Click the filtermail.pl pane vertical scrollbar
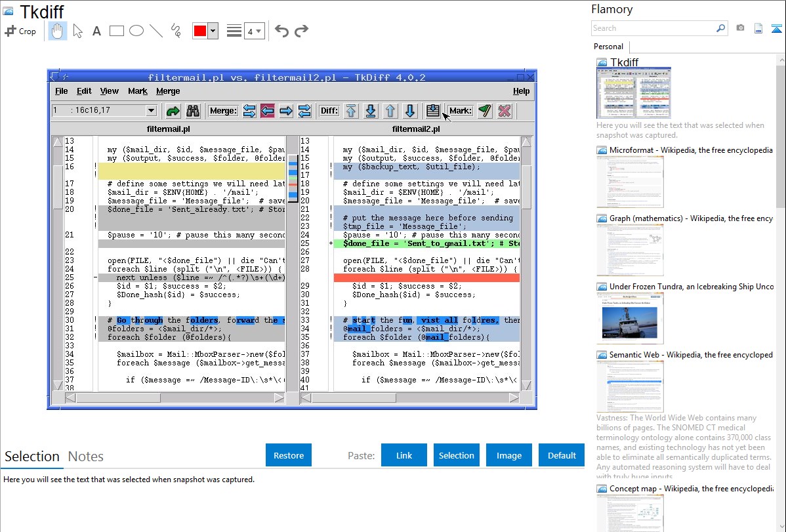Viewport: 786px width, 532px height. [x=58, y=264]
